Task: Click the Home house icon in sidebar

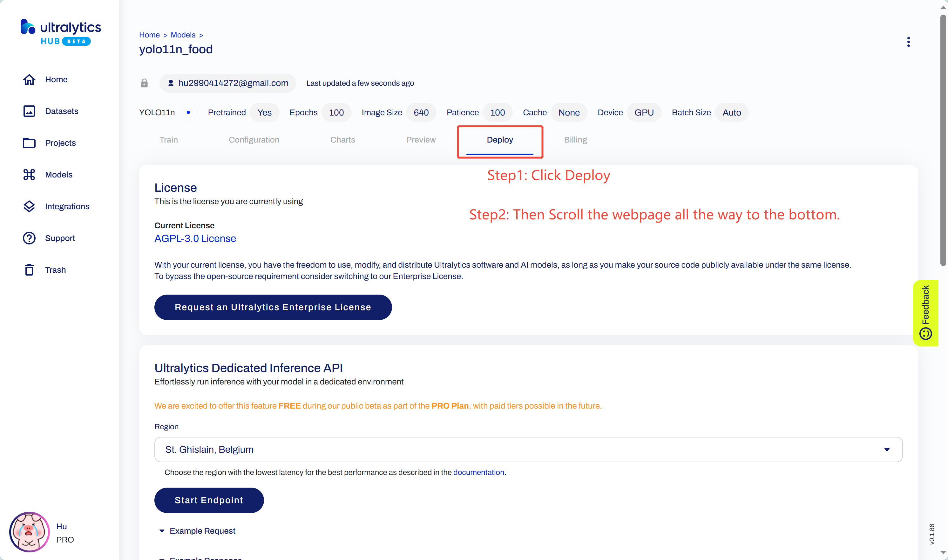Action: click(29, 80)
